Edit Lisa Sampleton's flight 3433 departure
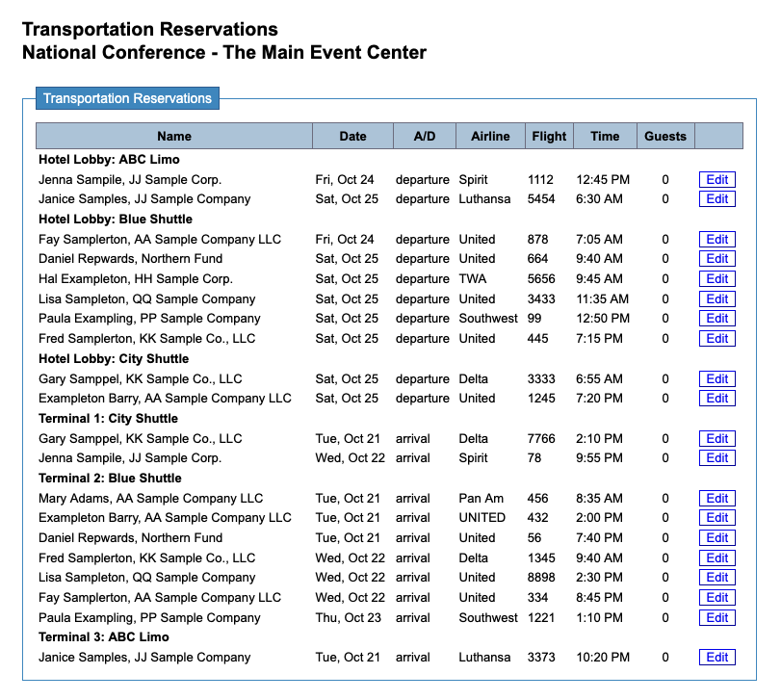781x700 pixels. (x=716, y=299)
